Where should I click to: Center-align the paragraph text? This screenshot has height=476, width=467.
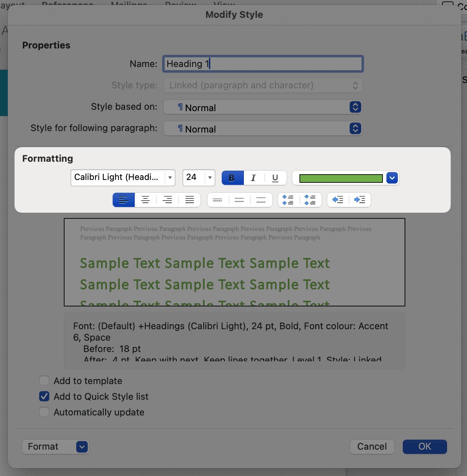145,200
